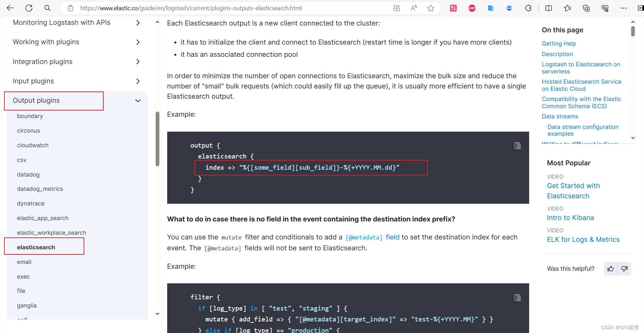This screenshot has height=333, width=644.
Task: Expand Input plugins section
Action: pos(138,81)
